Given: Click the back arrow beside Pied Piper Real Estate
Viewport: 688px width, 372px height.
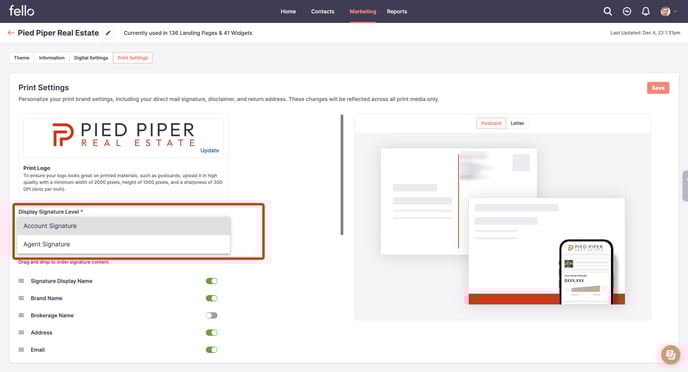Looking at the screenshot, I should 11,33.
